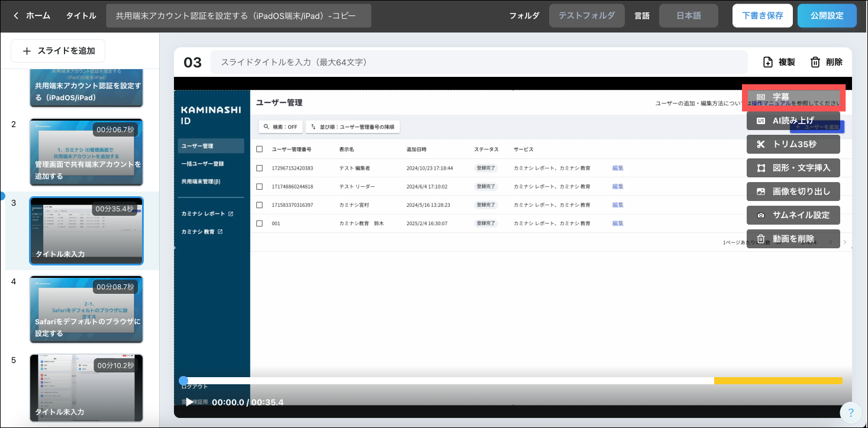868x428 pixels.
Task: Click the 追加日時 column header
Action: [416, 149]
